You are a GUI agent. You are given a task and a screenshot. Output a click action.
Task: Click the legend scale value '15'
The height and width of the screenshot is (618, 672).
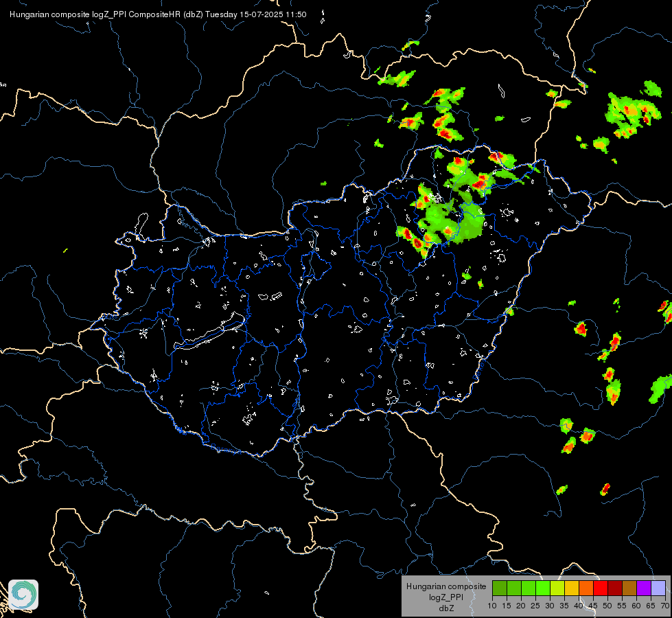pos(507,606)
